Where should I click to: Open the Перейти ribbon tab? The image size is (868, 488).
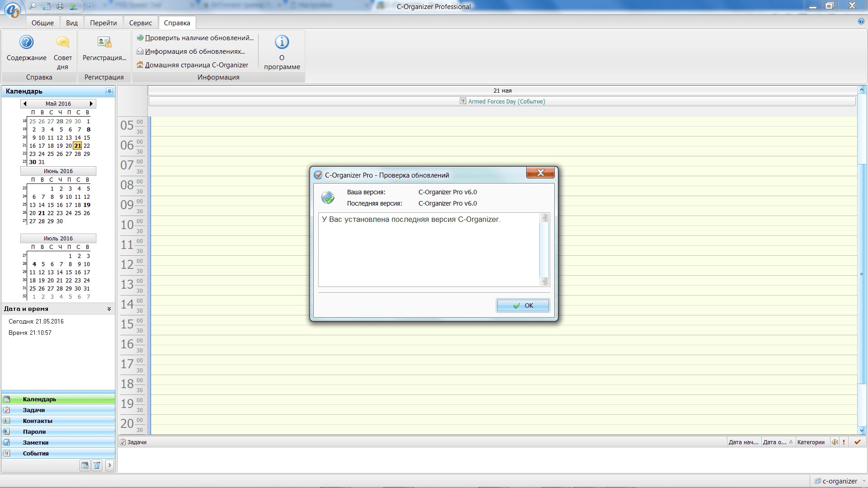click(x=103, y=23)
